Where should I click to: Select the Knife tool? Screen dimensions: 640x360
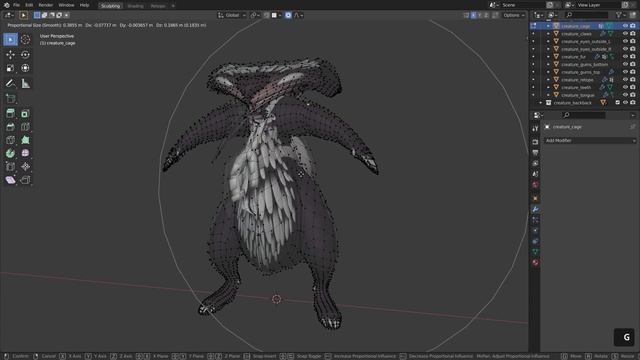pos(10,140)
